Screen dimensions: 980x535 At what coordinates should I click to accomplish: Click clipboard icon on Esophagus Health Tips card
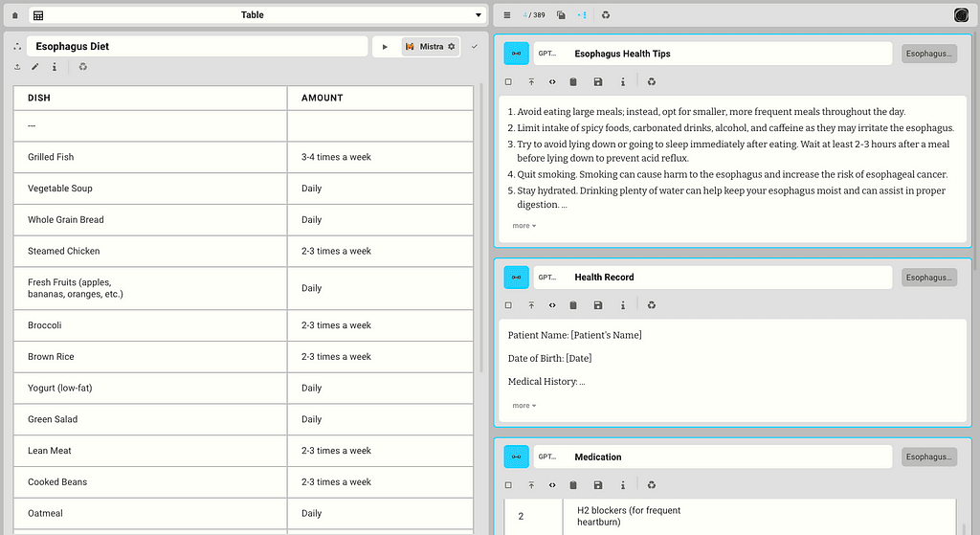point(573,82)
